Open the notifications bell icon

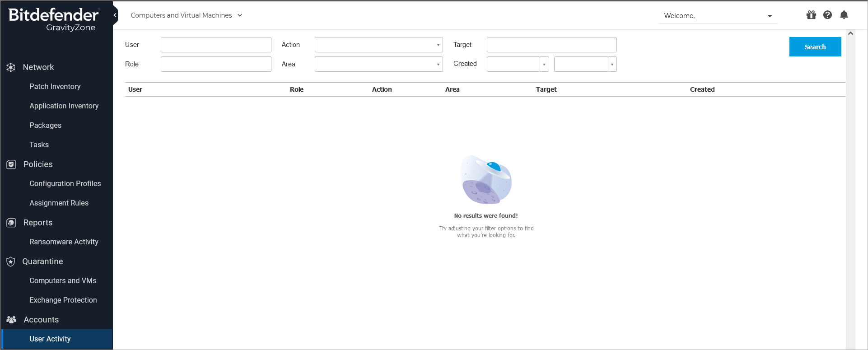pyautogui.click(x=844, y=15)
